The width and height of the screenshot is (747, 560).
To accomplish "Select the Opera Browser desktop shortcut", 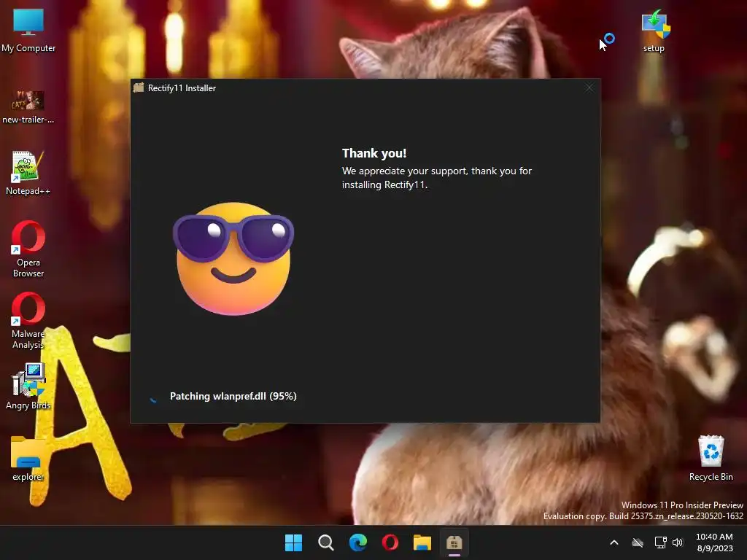I will coord(28,249).
